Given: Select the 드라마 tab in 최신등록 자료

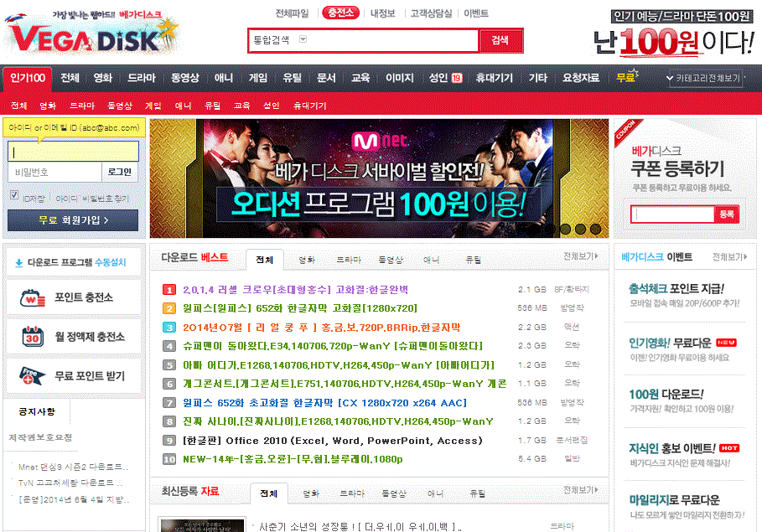Looking at the screenshot, I should point(352,493).
